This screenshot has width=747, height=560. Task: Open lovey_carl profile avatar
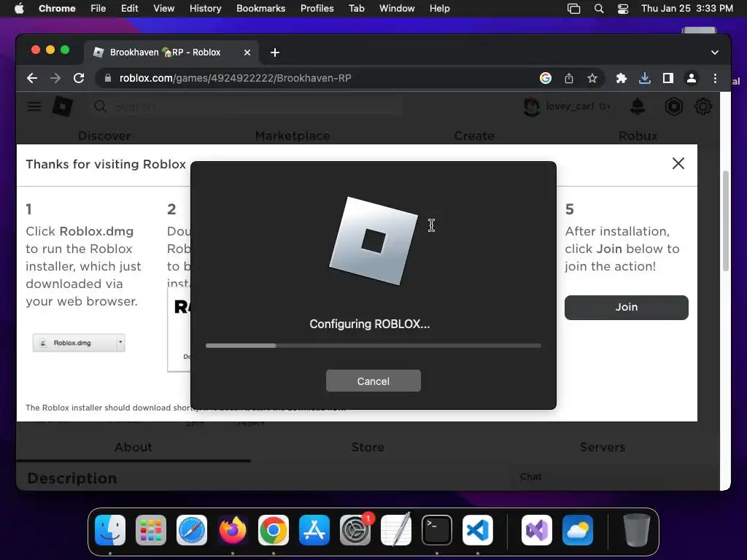point(532,106)
